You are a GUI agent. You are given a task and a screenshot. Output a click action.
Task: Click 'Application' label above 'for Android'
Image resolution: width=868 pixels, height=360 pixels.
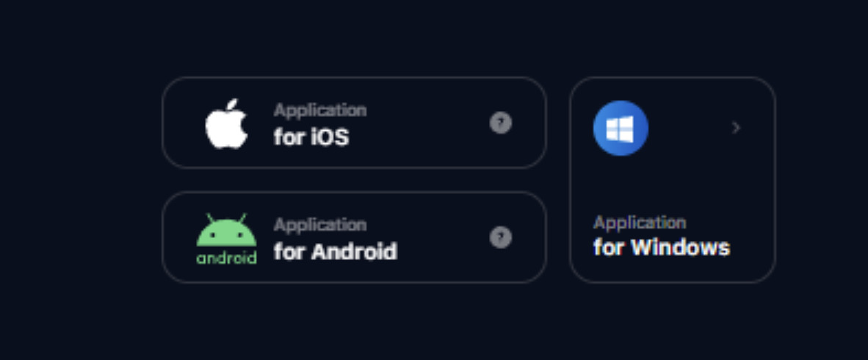[319, 225]
